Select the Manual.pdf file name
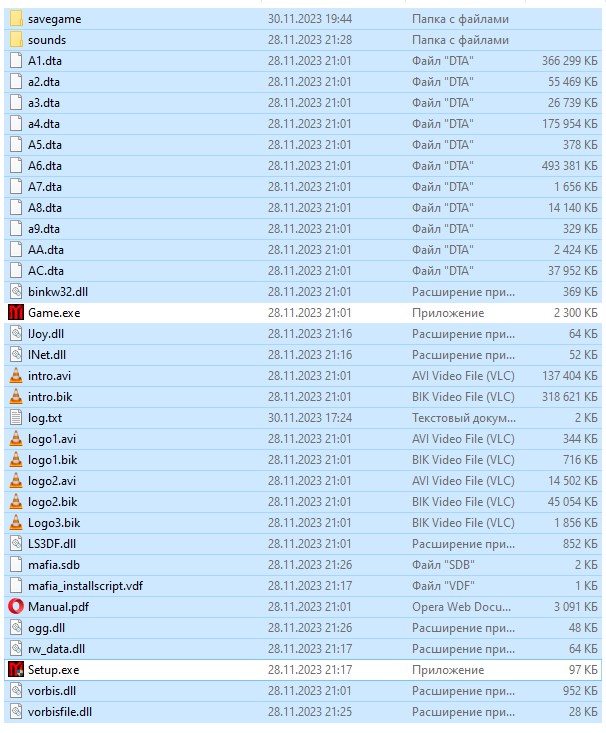 58,607
